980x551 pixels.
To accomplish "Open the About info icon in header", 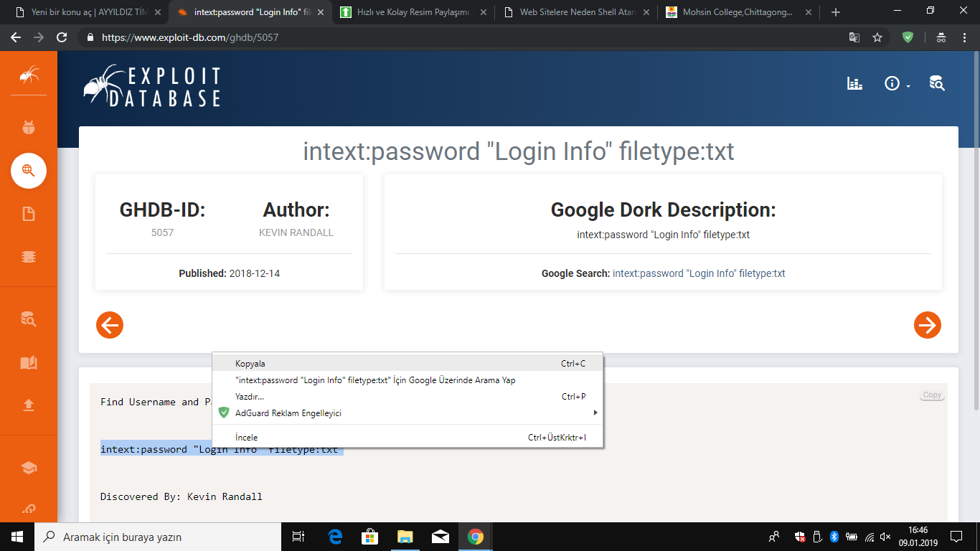I will pyautogui.click(x=892, y=83).
